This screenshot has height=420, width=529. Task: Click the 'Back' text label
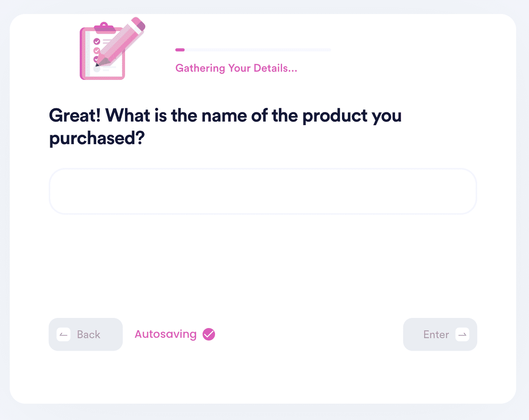coord(88,335)
